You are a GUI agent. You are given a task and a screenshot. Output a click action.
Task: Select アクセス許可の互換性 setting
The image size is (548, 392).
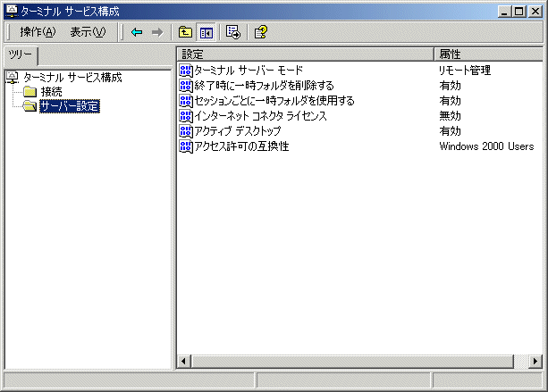[x=241, y=146]
